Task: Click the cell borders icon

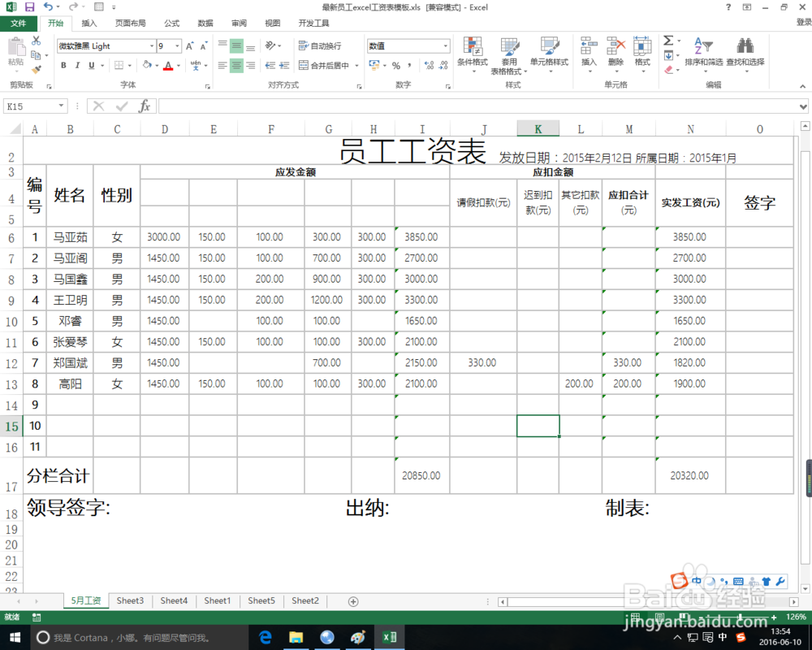Action: pos(119,65)
